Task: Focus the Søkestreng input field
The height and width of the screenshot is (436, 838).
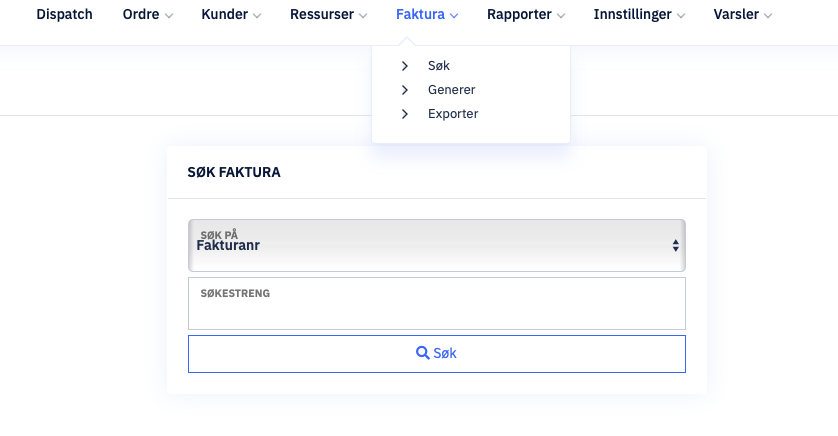Action: 437,303
